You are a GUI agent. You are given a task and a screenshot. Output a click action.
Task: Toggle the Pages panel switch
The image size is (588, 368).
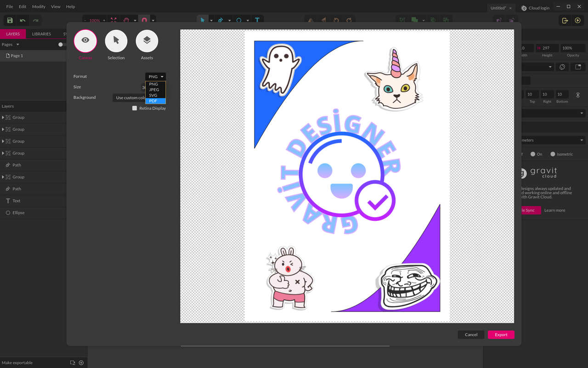point(62,45)
